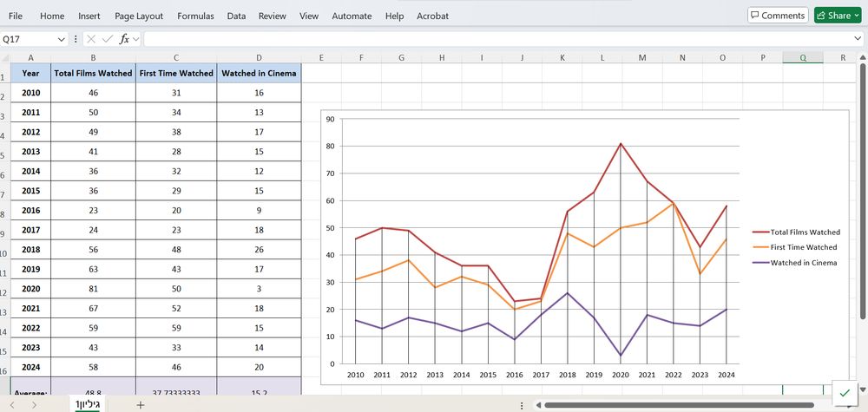Click the vertical scrollbar up arrow
Image resolution: width=868 pixels, height=412 pixels.
[x=863, y=57]
